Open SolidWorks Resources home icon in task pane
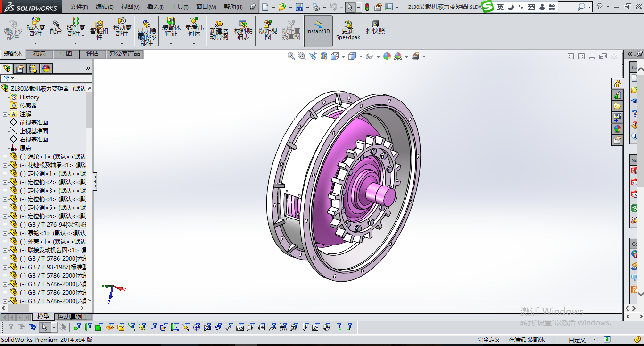 (x=617, y=84)
